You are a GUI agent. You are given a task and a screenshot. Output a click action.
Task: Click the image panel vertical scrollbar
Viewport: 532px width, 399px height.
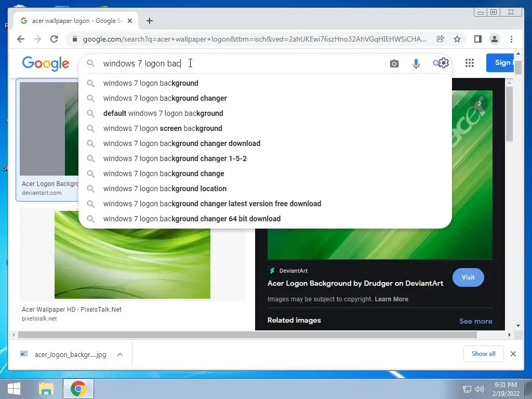coord(509,114)
